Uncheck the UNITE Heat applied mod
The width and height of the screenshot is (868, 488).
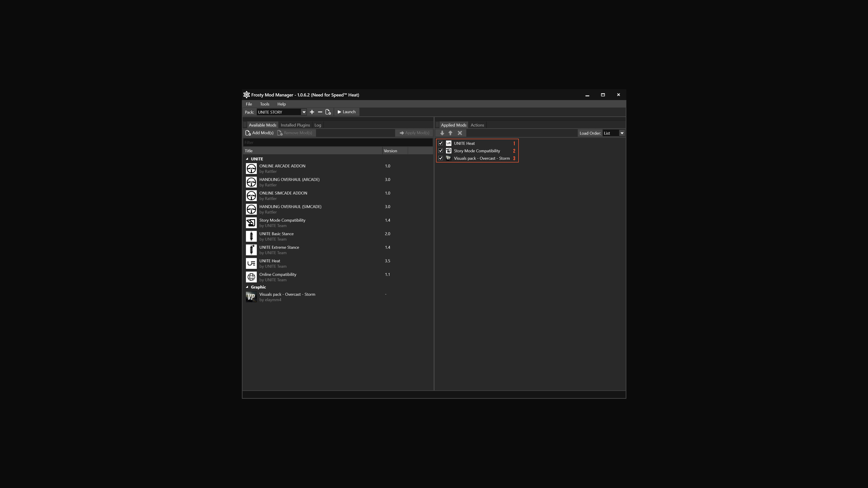pyautogui.click(x=440, y=143)
